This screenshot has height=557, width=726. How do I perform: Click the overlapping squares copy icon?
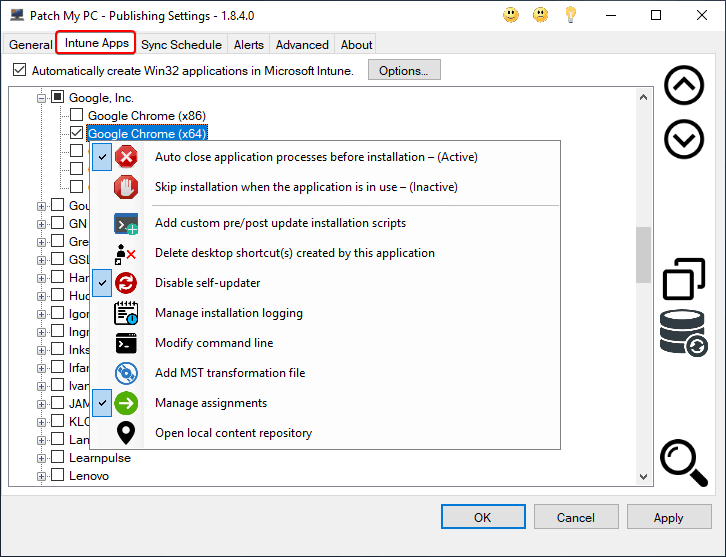point(684,279)
